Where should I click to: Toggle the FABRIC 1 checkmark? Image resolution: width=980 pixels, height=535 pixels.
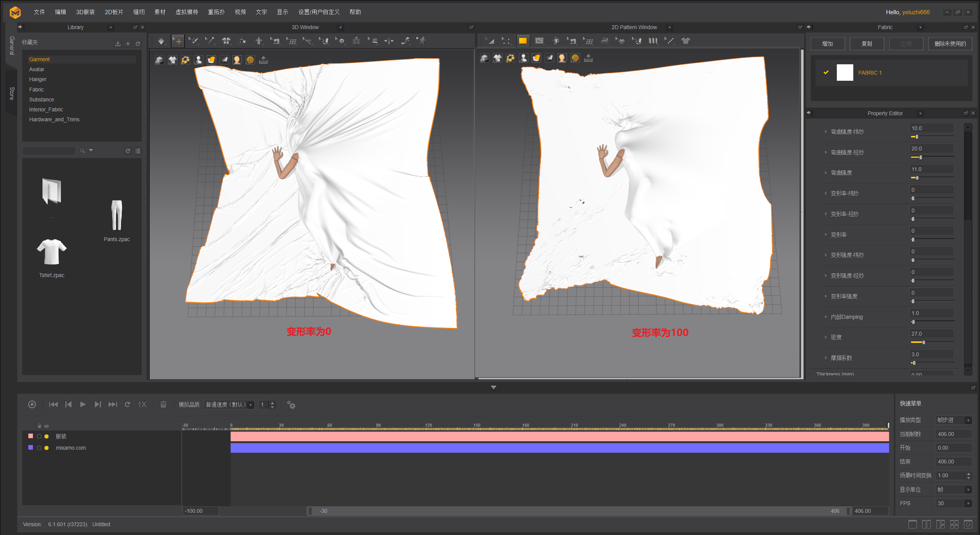(826, 72)
